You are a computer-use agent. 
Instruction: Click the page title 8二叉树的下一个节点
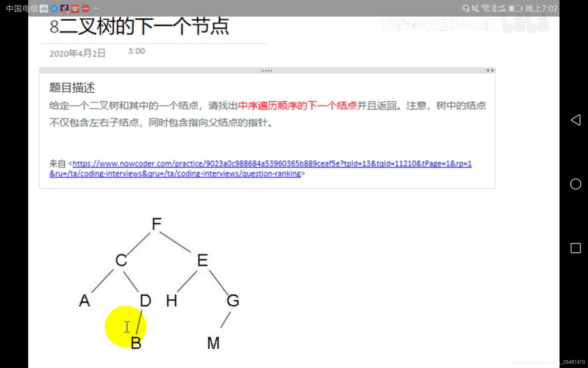pyautogui.click(x=139, y=26)
